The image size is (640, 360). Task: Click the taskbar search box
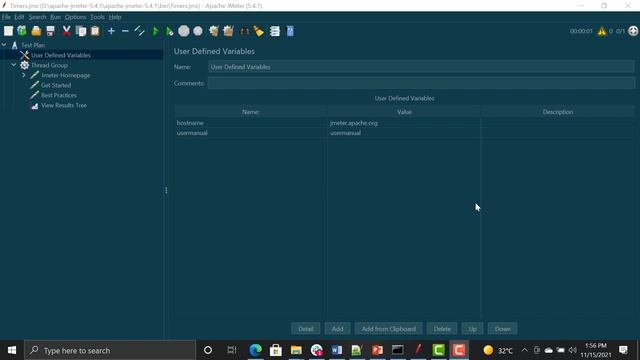(x=110, y=350)
